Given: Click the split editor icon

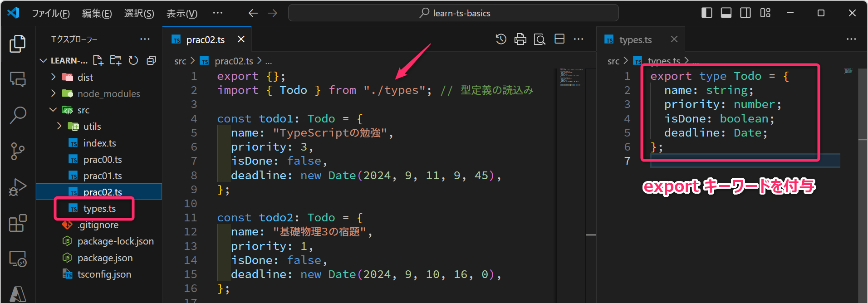Looking at the screenshot, I should pyautogui.click(x=559, y=39).
